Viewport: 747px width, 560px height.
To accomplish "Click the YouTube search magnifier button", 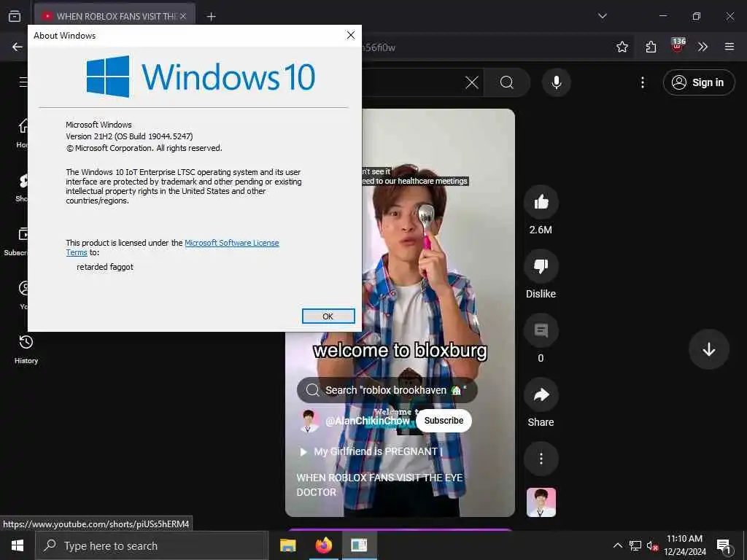I will click(x=507, y=82).
